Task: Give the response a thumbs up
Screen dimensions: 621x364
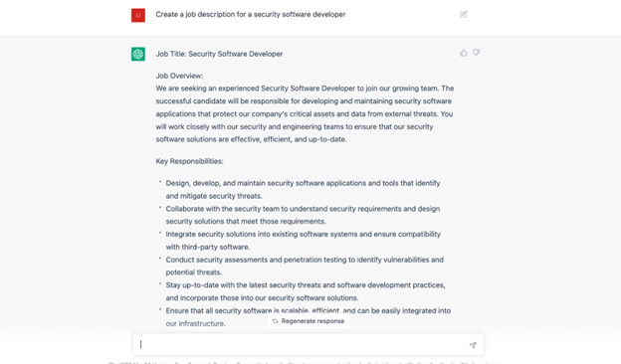Action: [x=464, y=53]
